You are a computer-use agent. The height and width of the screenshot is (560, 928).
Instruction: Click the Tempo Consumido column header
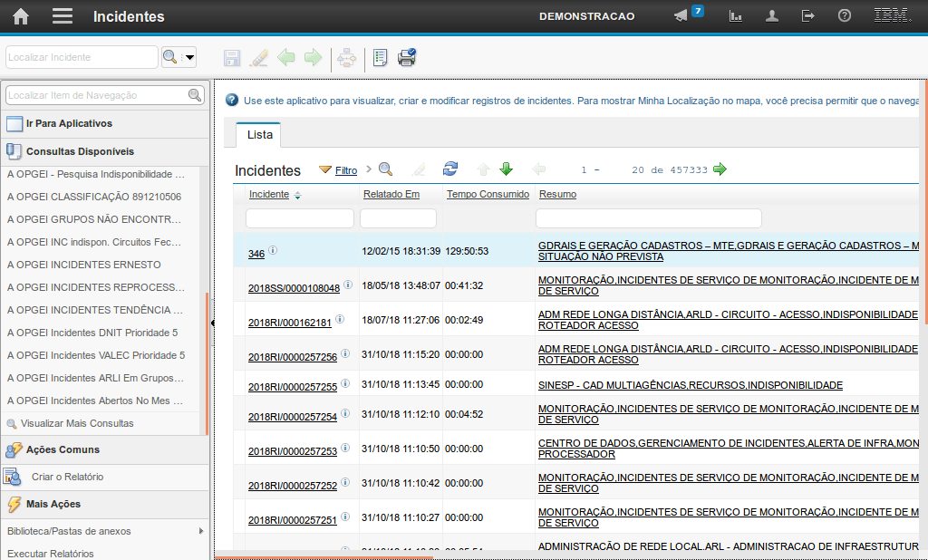pos(488,194)
